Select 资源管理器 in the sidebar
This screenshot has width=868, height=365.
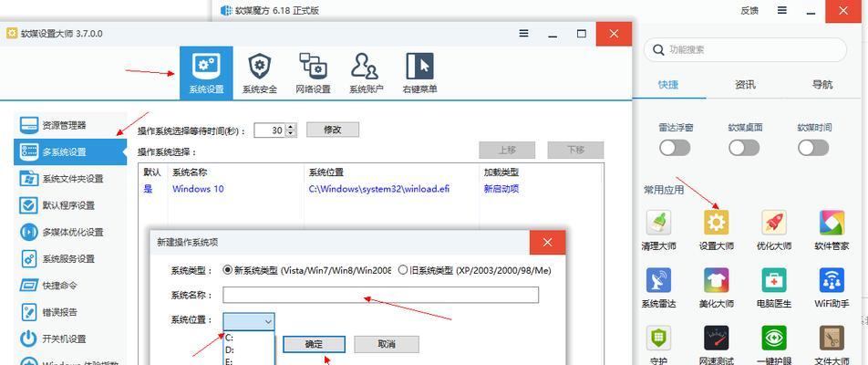[69, 125]
